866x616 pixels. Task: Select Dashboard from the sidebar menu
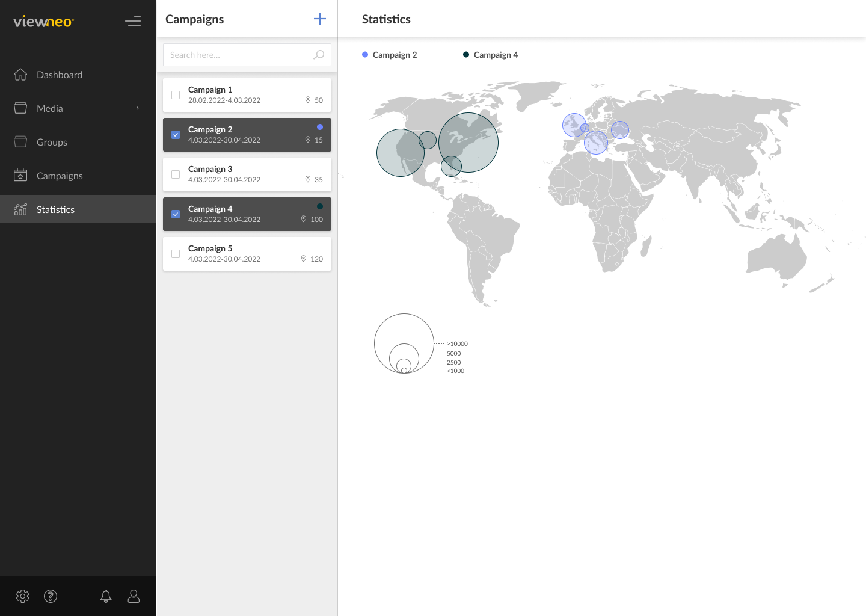click(x=60, y=75)
